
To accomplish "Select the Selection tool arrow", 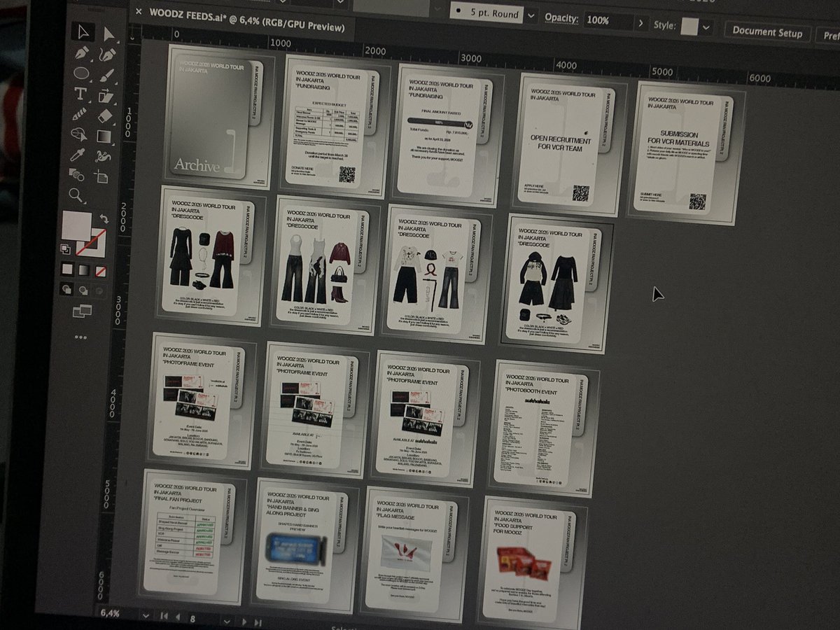I will (83, 31).
